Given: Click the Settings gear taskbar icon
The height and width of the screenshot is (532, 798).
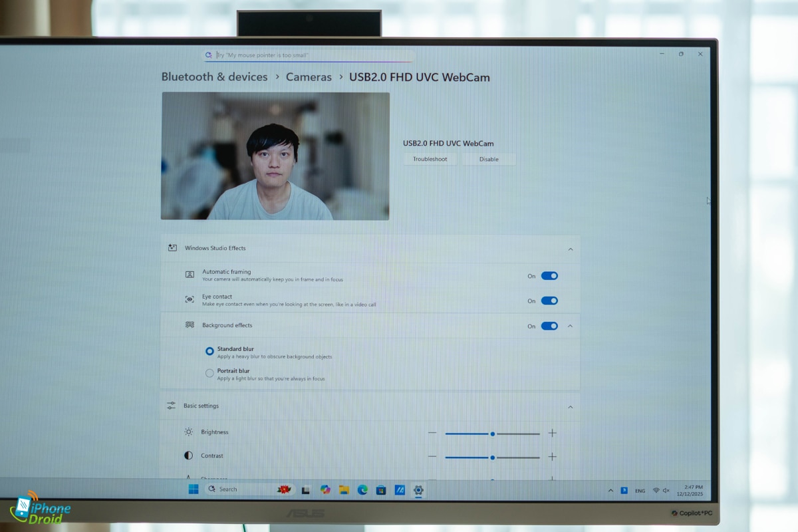Looking at the screenshot, I should click(418, 490).
